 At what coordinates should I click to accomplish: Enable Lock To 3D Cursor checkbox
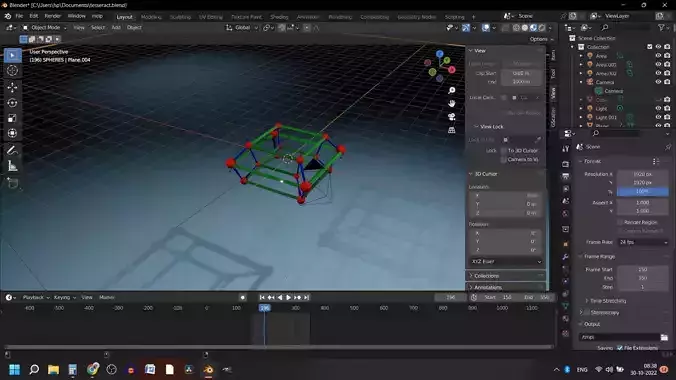point(504,151)
